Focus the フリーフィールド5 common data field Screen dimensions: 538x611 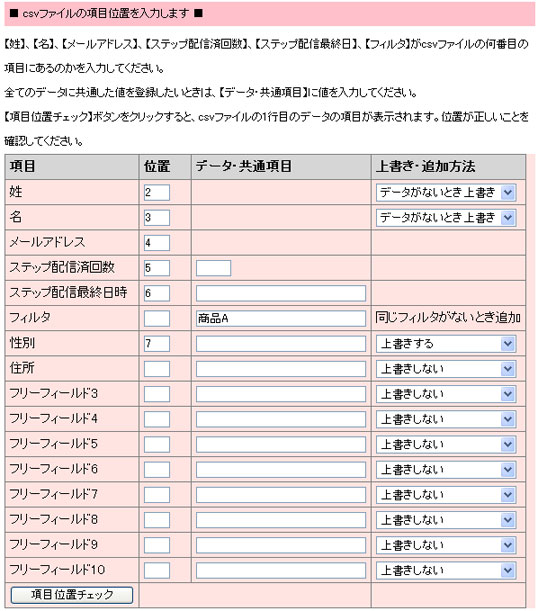[x=281, y=444]
